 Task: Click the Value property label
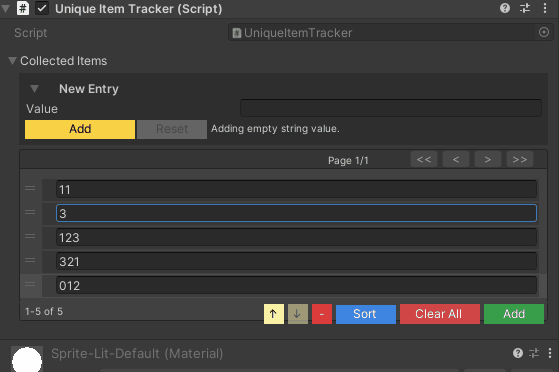[x=42, y=109]
